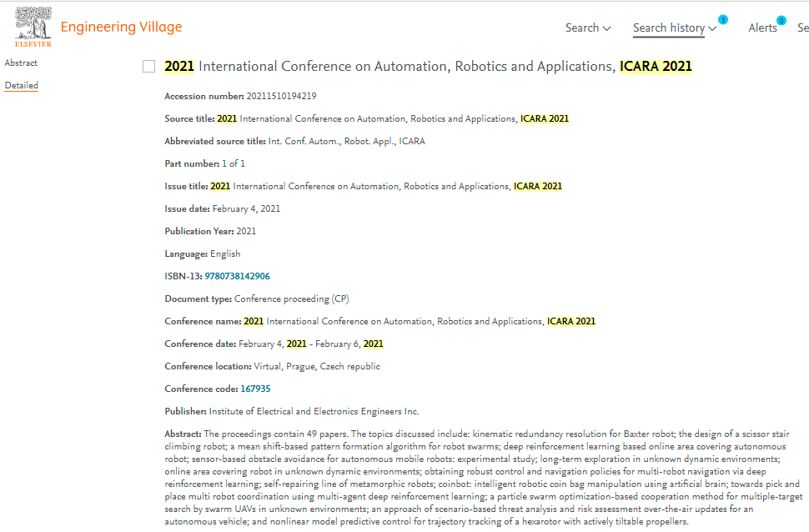
Task: Select the document type Conference proceeding (CP)
Action: point(292,299)
